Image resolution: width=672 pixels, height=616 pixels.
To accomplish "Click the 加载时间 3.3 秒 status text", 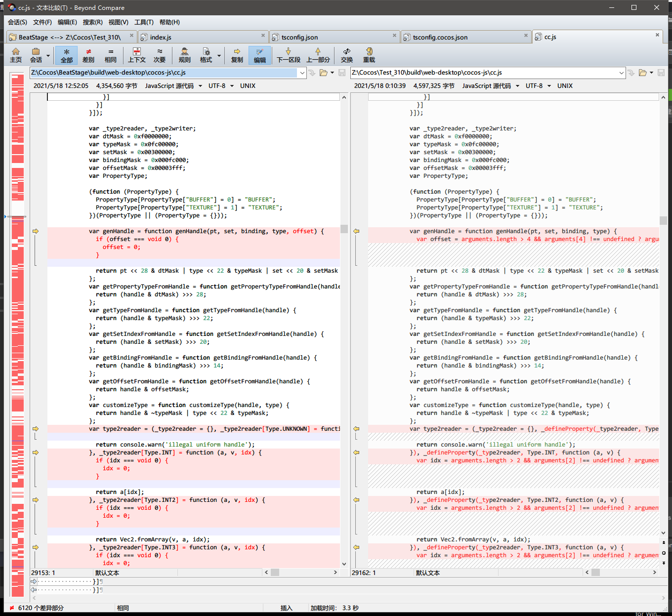I will tap(335, 608).
